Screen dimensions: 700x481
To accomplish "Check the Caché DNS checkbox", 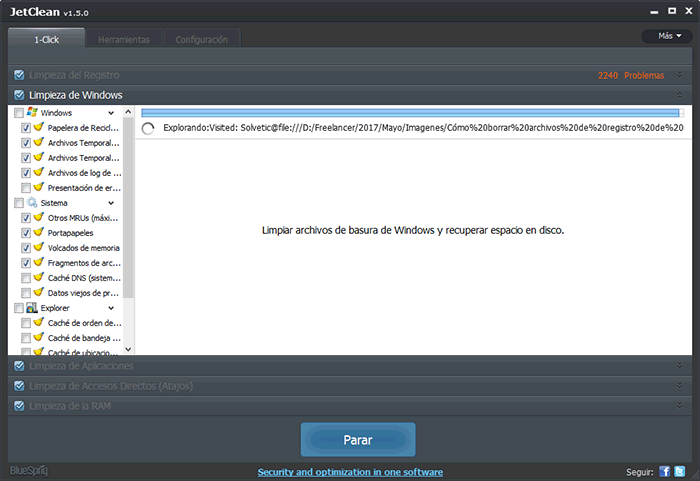I will click(26, 278).
